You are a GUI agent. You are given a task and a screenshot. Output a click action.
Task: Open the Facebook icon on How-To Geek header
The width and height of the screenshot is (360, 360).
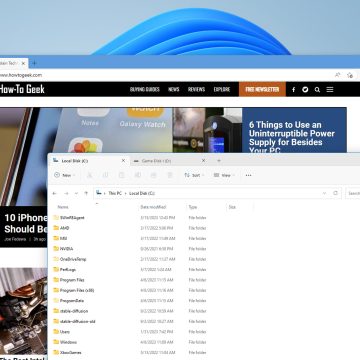coord(293,90)
